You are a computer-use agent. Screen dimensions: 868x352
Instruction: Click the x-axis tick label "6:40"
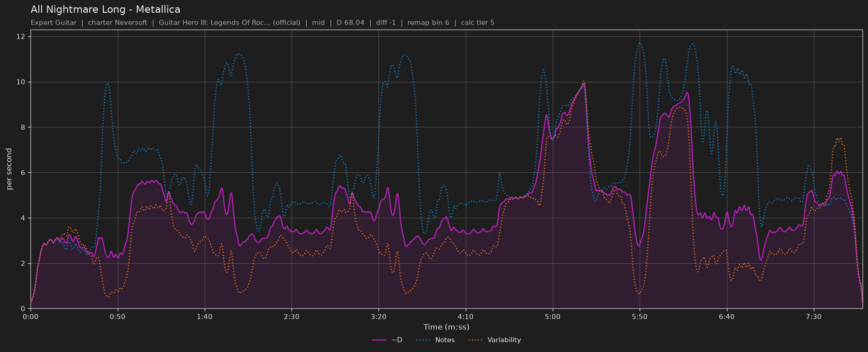point(727,317)
